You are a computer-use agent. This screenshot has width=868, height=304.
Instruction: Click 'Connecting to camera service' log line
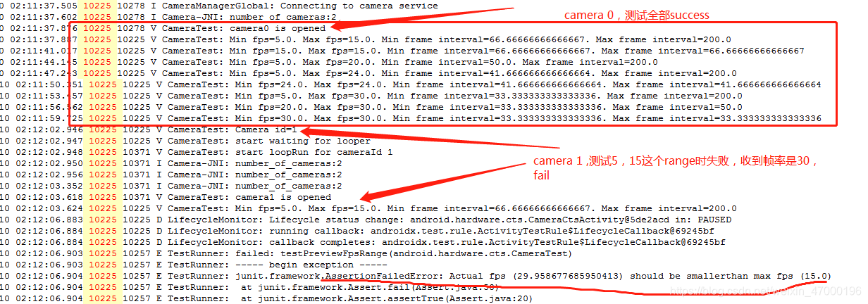[219, 6]
